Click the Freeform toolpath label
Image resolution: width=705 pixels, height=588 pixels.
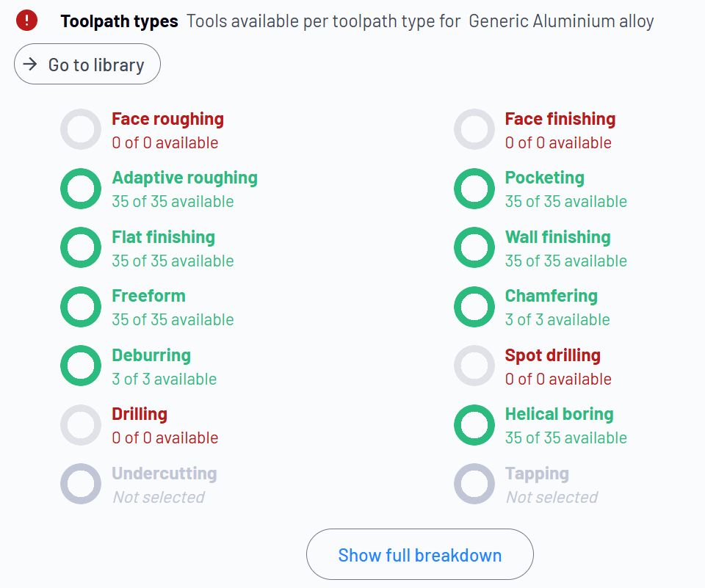149,296
